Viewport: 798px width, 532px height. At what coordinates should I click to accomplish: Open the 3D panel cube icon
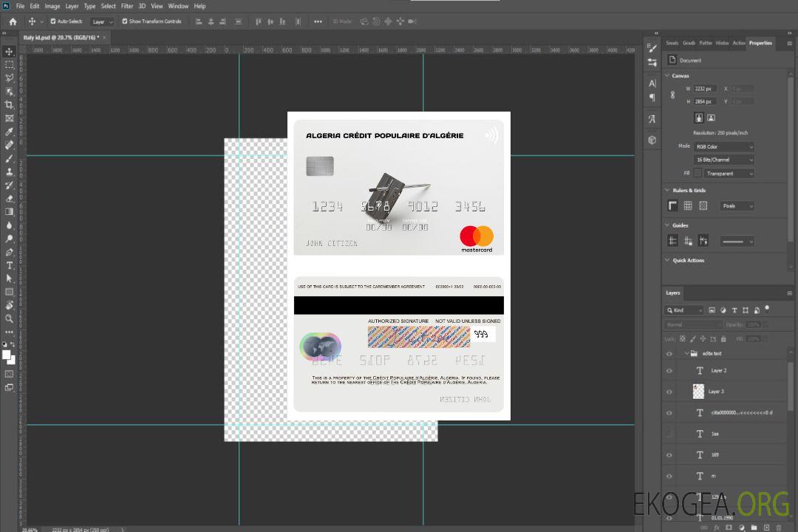point(652,140)
